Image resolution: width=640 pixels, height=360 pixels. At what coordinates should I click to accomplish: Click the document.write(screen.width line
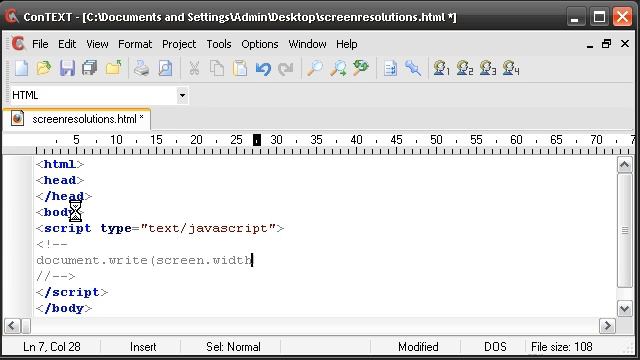point(144,260)
